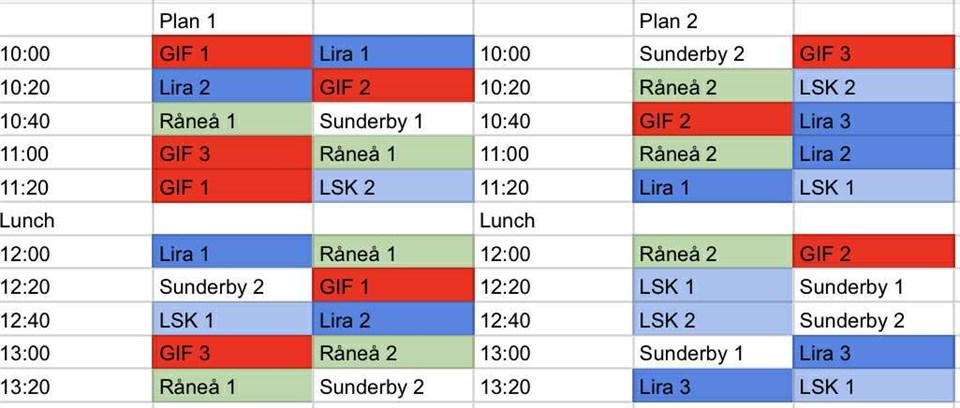Click the LSK 1 cell in Plan 1's 12:40 row

232,320
